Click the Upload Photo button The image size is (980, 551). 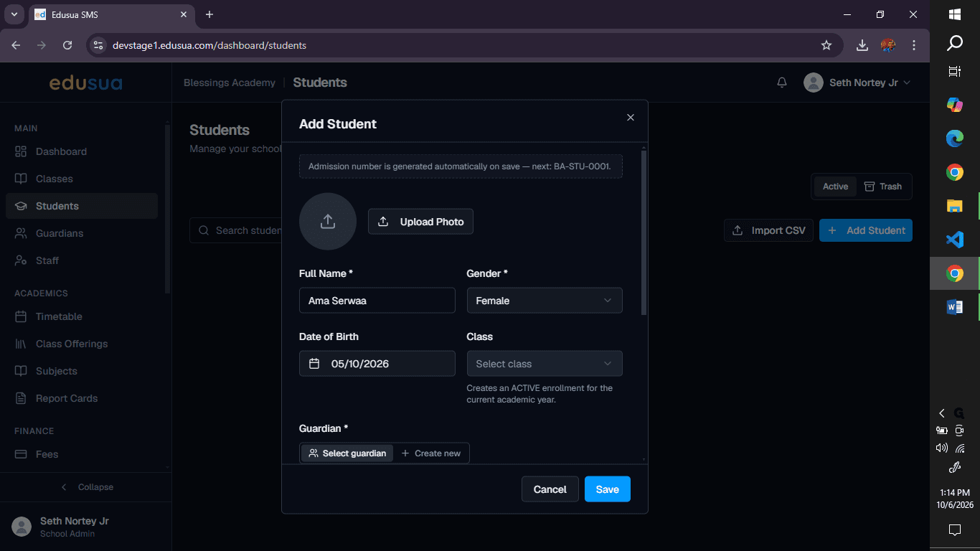[420, 222]
